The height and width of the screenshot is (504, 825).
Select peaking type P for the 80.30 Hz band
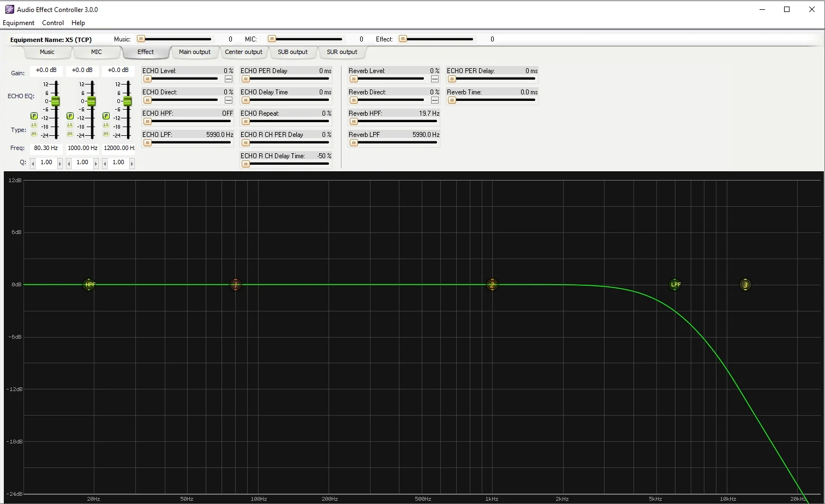(34, 116)
